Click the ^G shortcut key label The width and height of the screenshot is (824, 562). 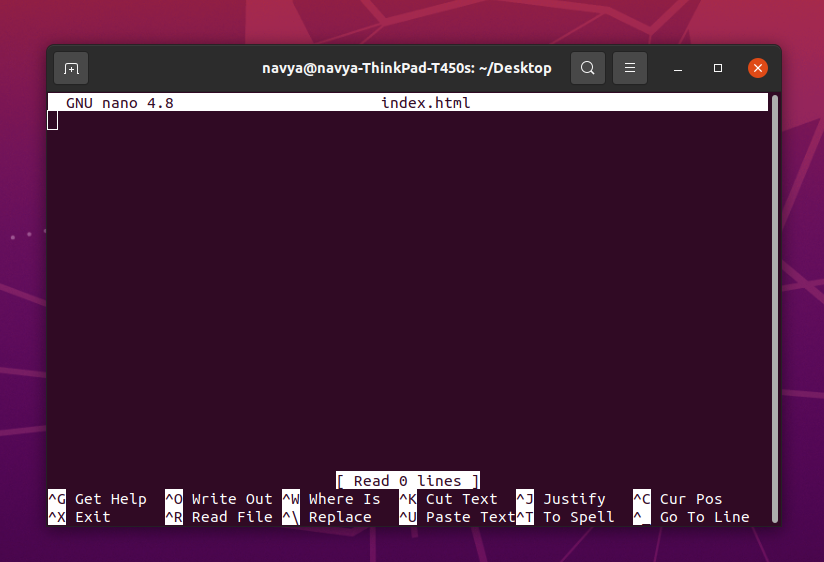pos(57,498)
